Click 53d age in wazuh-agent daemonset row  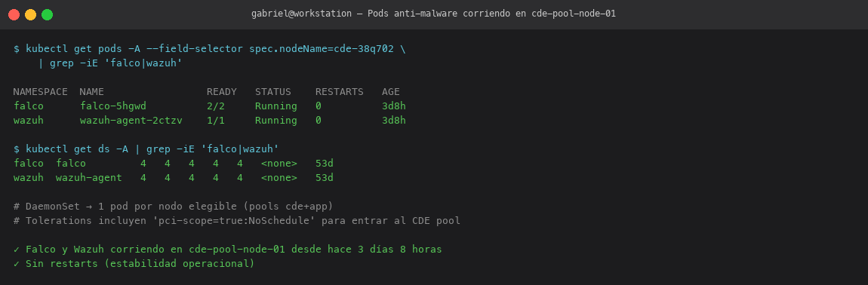point(325,178)
